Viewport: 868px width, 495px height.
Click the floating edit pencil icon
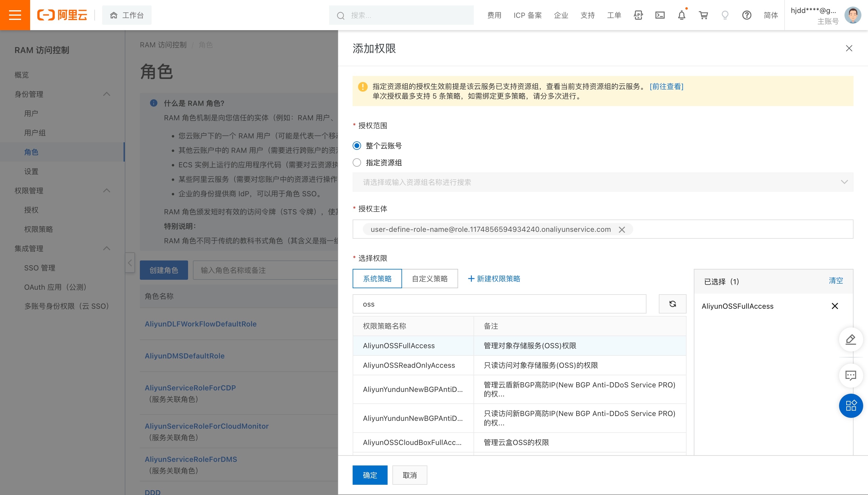pyautogui.click(x=851, y=339)
